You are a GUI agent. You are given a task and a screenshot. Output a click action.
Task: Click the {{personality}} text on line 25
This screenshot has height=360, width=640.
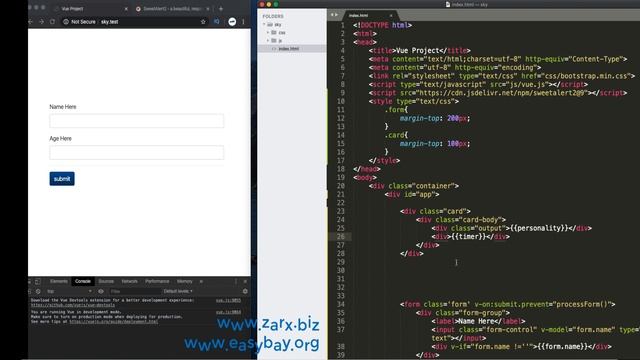[x=539, y=228]
